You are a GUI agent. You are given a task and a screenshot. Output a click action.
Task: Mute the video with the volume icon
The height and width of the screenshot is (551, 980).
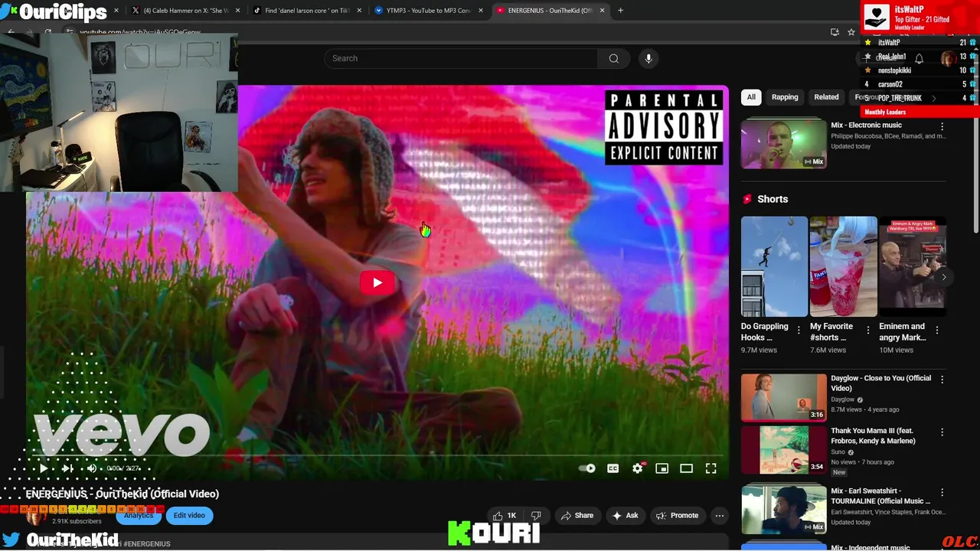pos(92,468)
